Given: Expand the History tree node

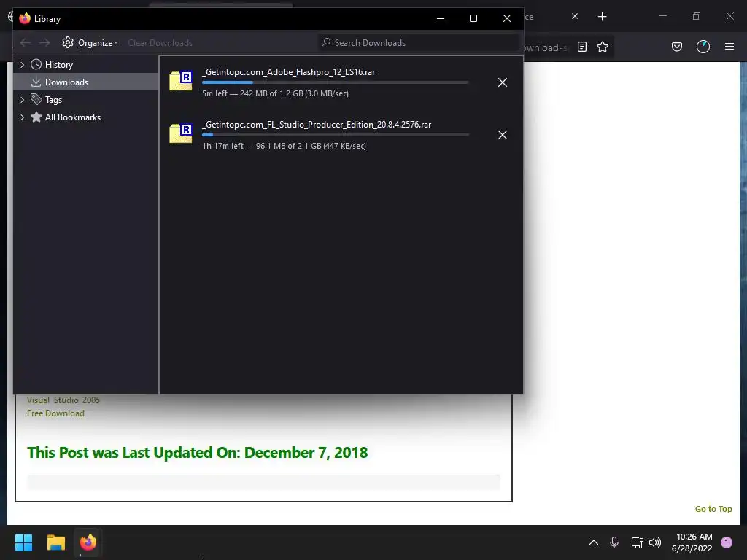Looking at the screenshot, I should (x=22, y=65).
